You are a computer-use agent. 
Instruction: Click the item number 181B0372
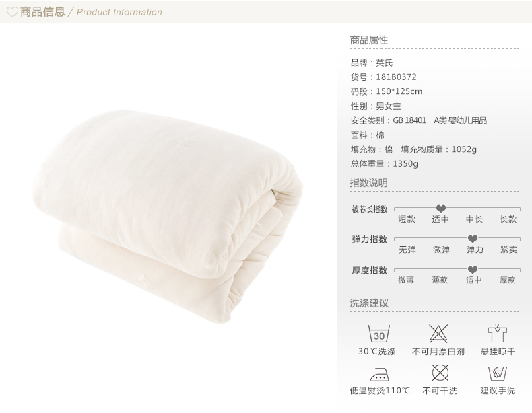396,77
